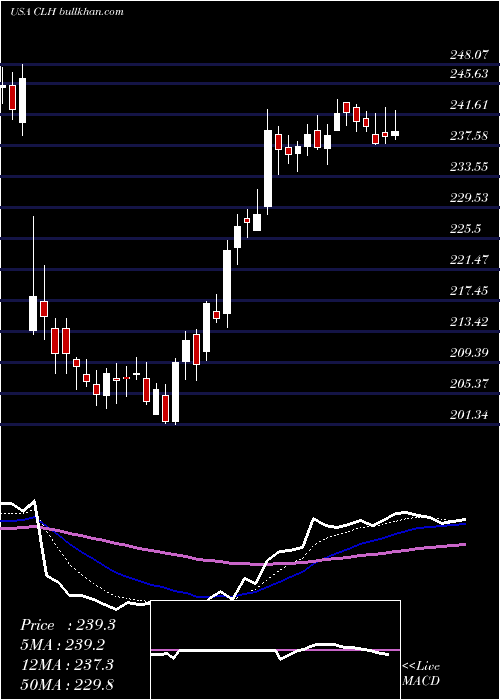Click the 209.39 price level label
This screenshot has height=700, width=500.
click(x=469, y=353)
